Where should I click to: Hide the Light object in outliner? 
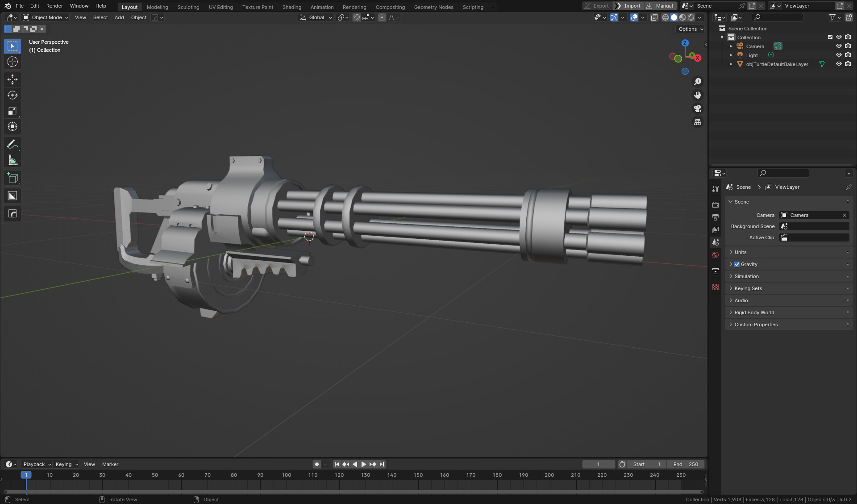(839, 55)
